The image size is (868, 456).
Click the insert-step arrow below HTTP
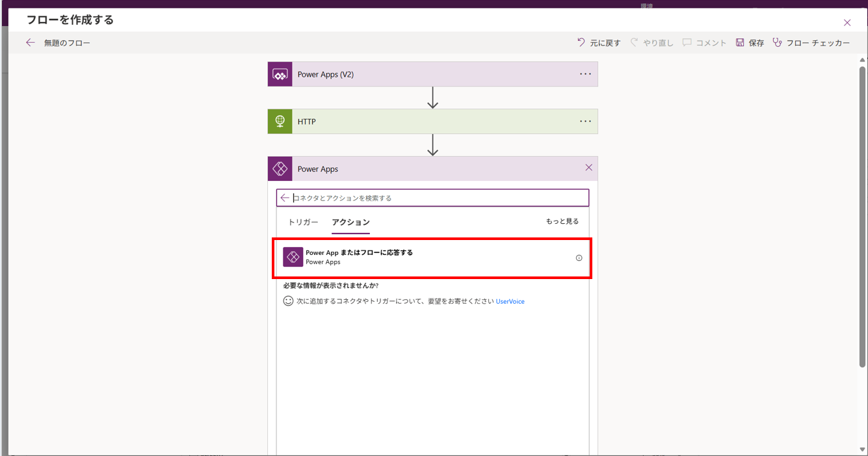point(433,145)
